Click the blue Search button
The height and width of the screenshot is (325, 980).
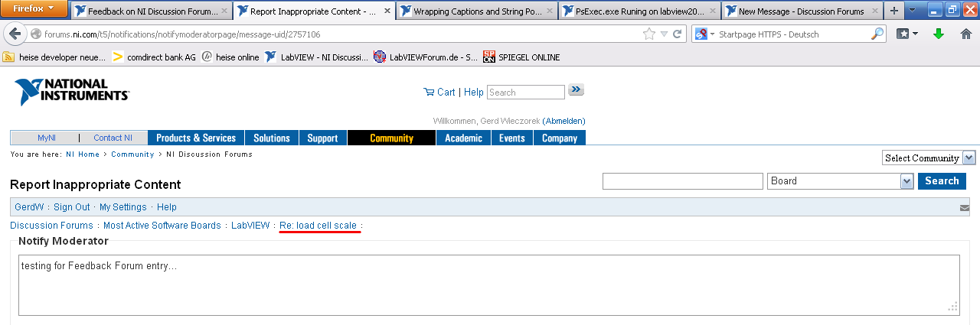pyautogui.click(x=942, y=181)
